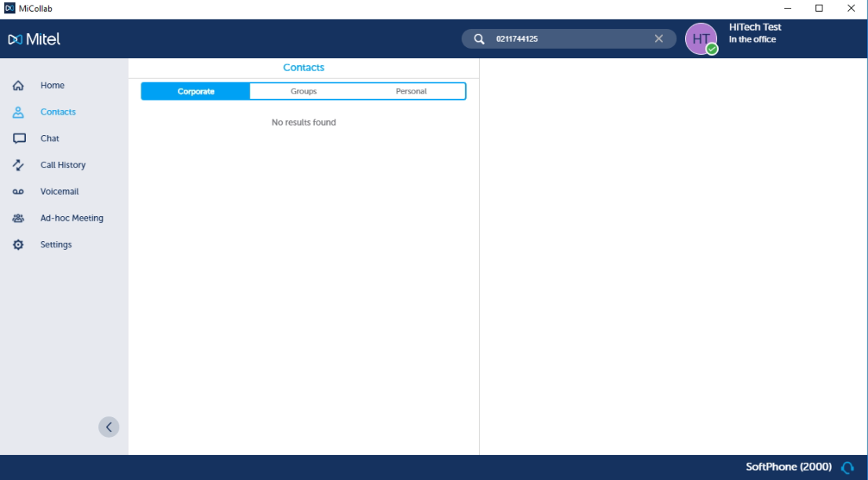Collapse the sidebar with the chevron button
The image size is (868, 480).
click(108, 427)
